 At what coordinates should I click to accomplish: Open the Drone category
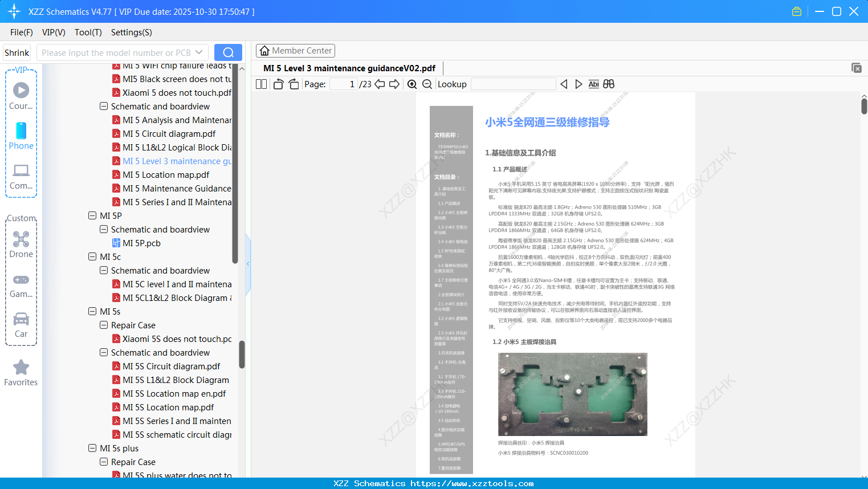(21, 244)
